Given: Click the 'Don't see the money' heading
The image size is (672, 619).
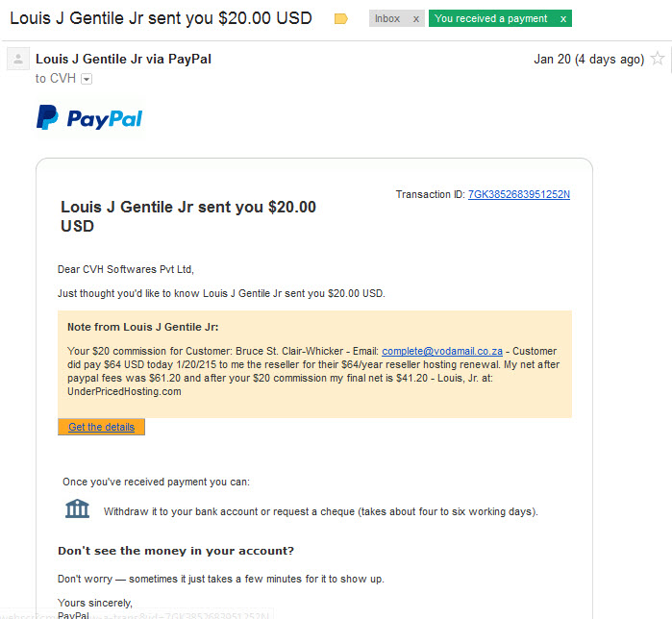Looking at the screenshot, I should pyautogui.click(x=176, y=551).
